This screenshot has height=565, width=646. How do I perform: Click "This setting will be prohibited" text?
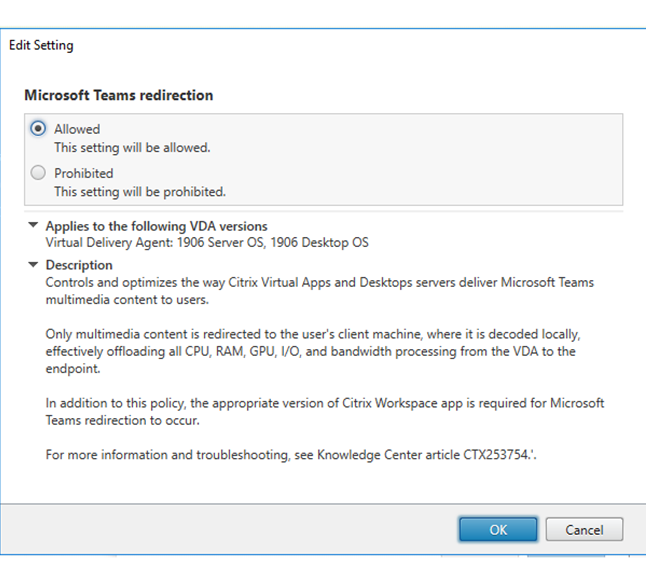pyautogui.click(x=139, y=191)
